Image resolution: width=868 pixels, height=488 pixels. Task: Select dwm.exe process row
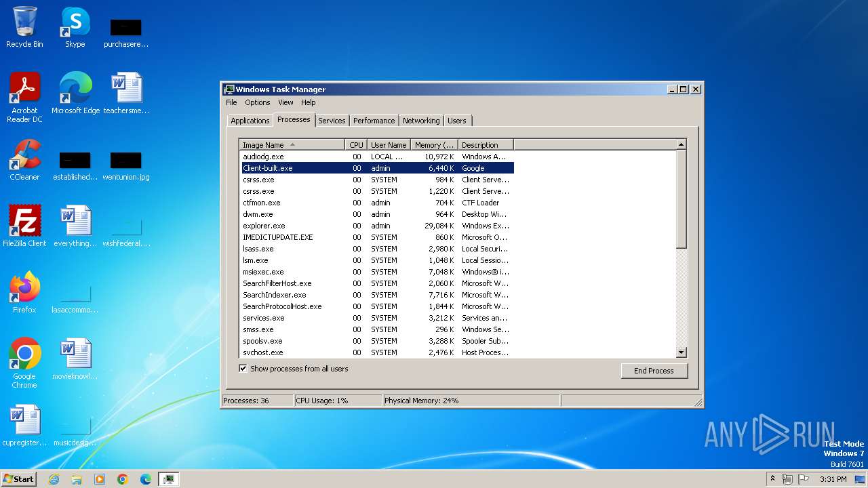point(376,214)
